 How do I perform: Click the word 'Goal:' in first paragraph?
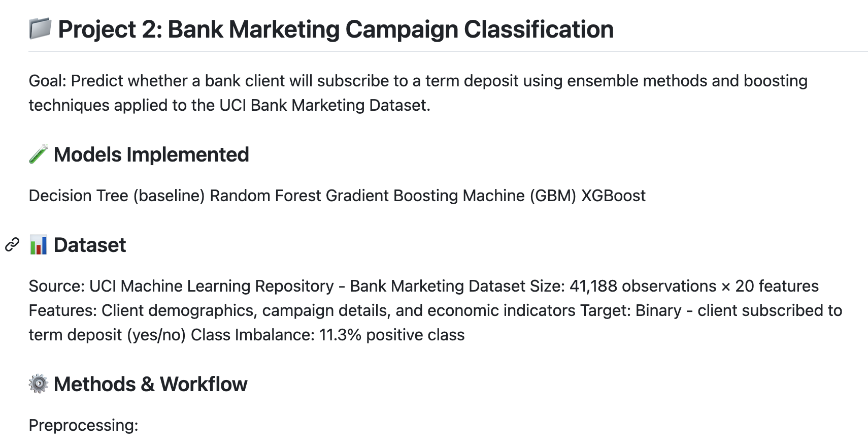pos(47,81)
